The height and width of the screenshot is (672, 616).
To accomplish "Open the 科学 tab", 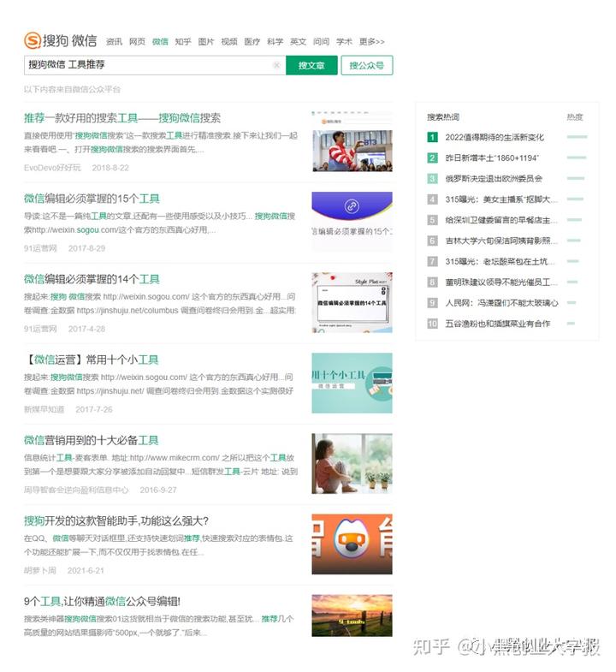I will point(275,42).
